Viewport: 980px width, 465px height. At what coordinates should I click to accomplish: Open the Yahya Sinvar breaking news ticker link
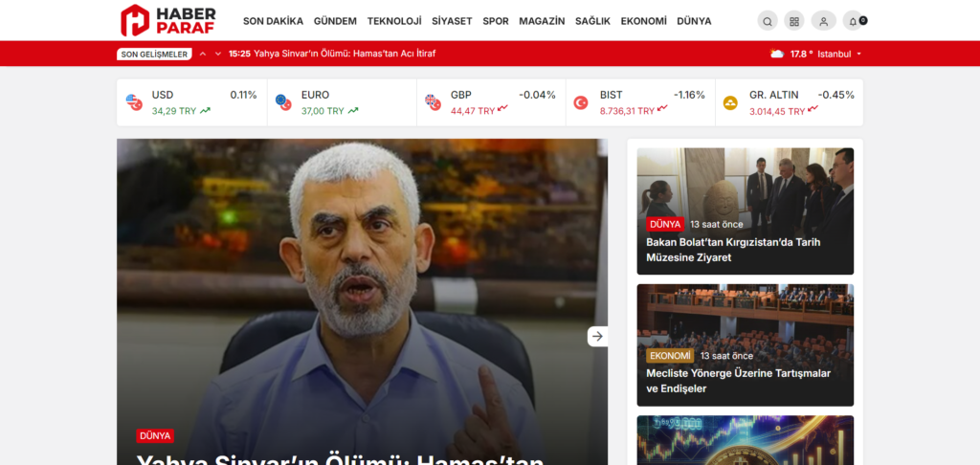345,54
